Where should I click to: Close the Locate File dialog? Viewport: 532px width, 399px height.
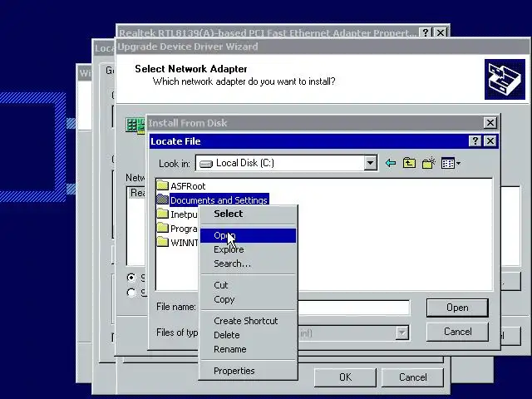(x=490, y=140)
